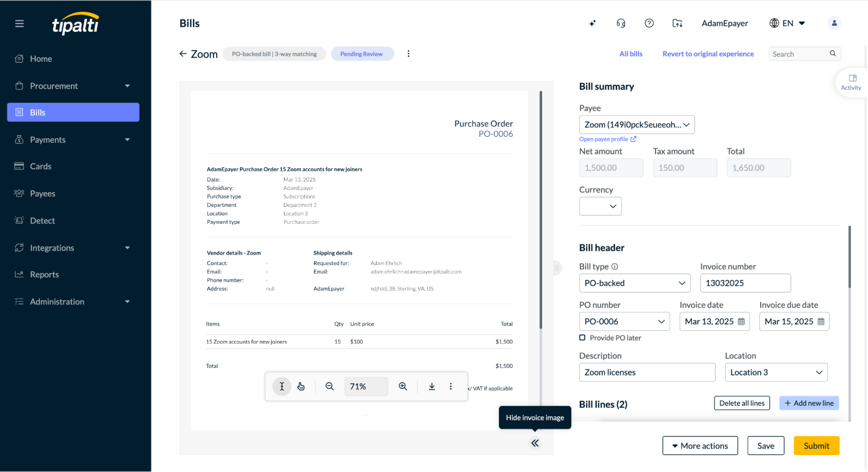Zoom in the invoice image
This screenshot has width=868, height=472.
point(403,386)
